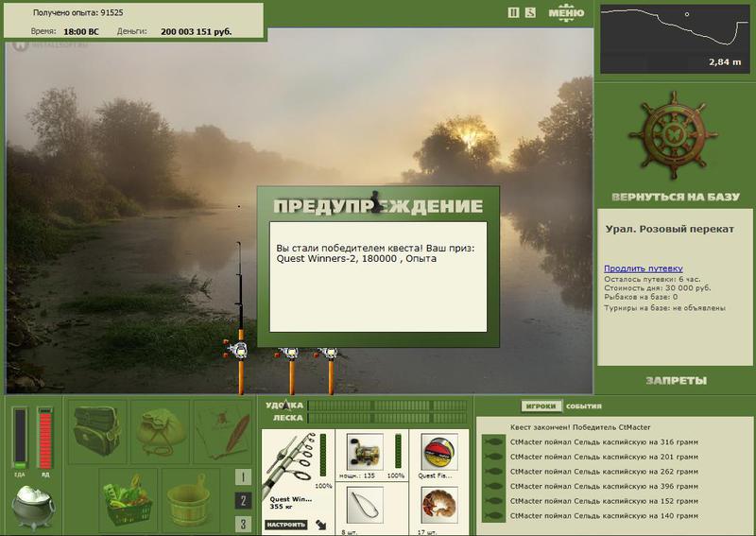Viewport: 756px width, 536px height.
Task: Click 'Стоимость дня: 30 000 руб.' text
Action: (657, 288)
